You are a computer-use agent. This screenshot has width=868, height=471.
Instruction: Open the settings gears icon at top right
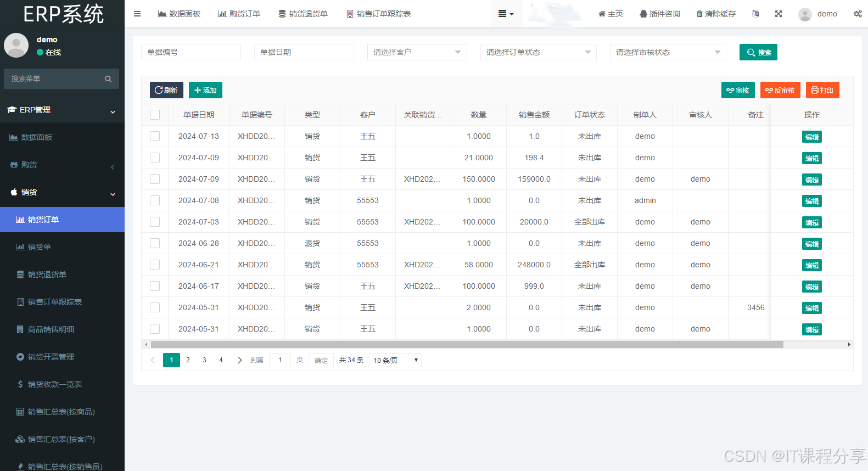(858, 14)
